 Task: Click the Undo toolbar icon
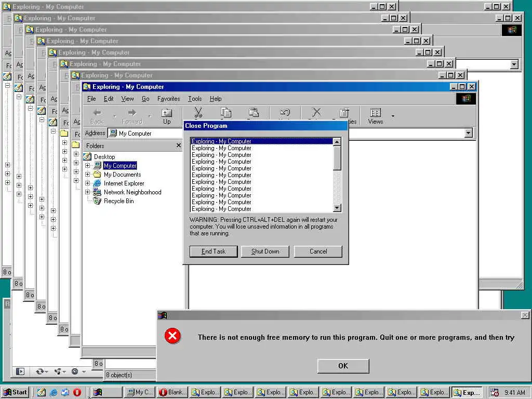click(x=285, y=113)
